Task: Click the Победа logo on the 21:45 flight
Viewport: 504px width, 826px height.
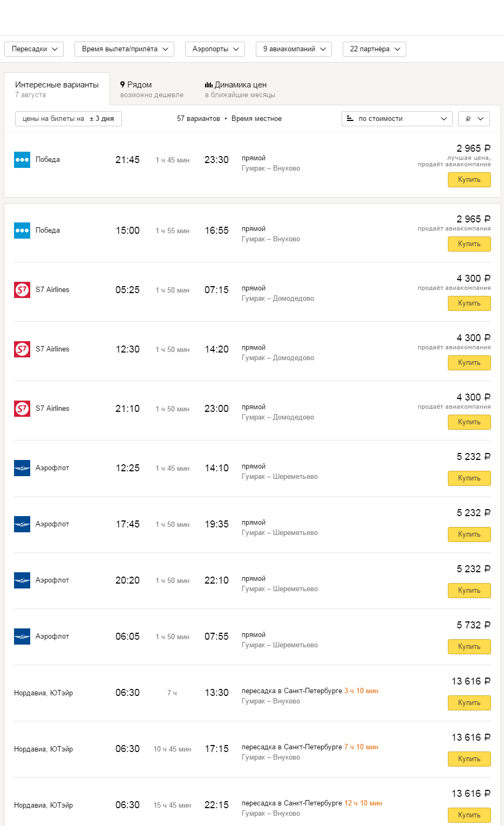Action: tap(22, 160)
